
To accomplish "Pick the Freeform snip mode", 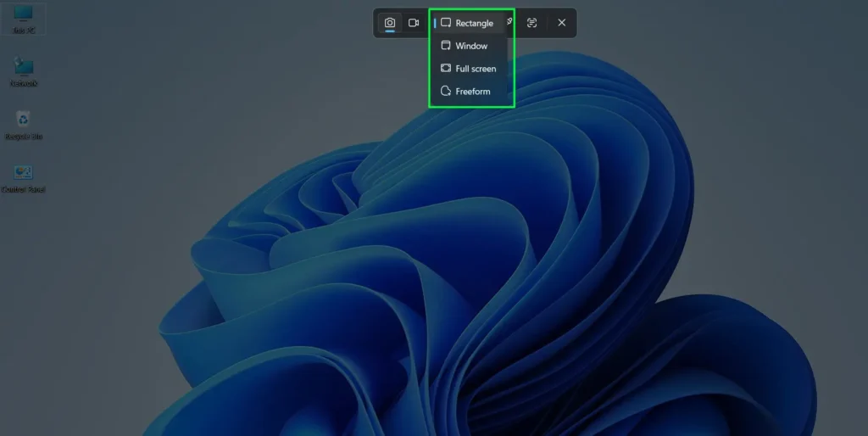I will [x=468, y=92].
